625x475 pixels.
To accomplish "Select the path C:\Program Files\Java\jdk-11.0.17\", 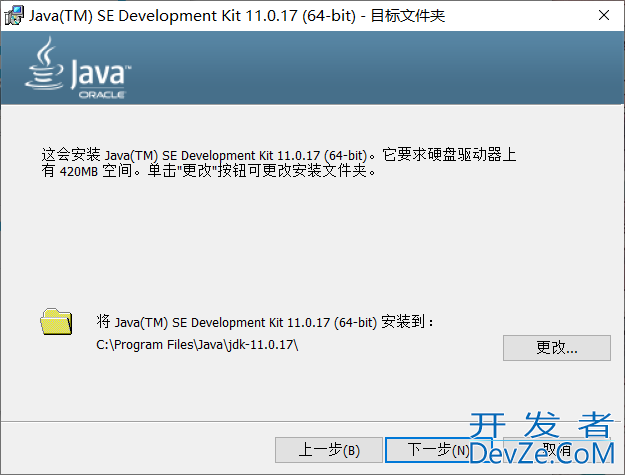I will 197,345.
